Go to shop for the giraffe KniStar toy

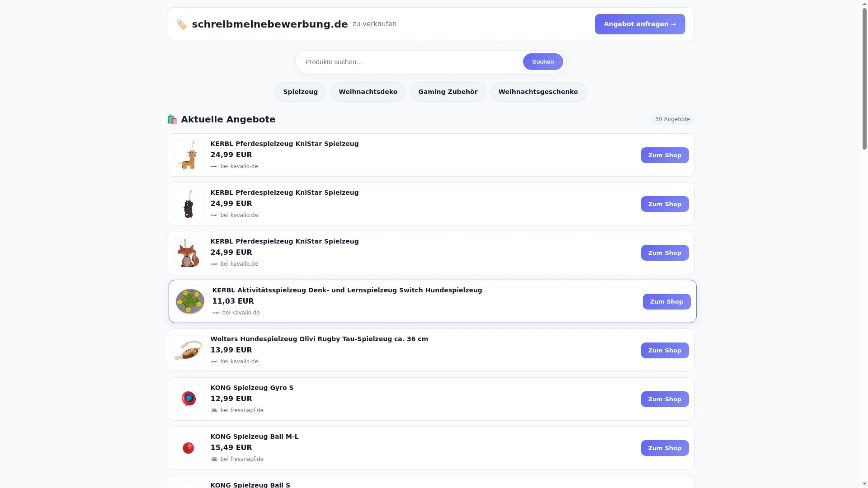tap(665, 155)
